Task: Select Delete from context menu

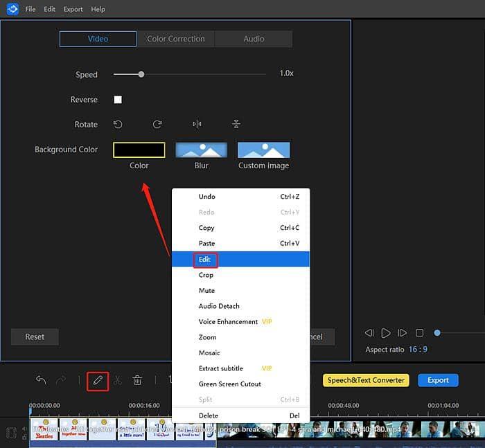Action: [x=240, y=415]
